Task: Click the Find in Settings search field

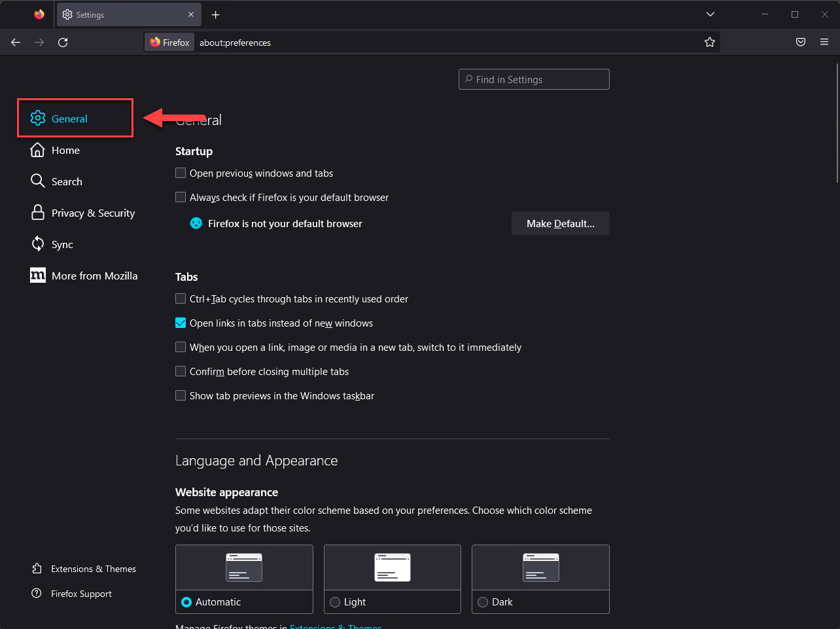Action: (x=534, y=79)
